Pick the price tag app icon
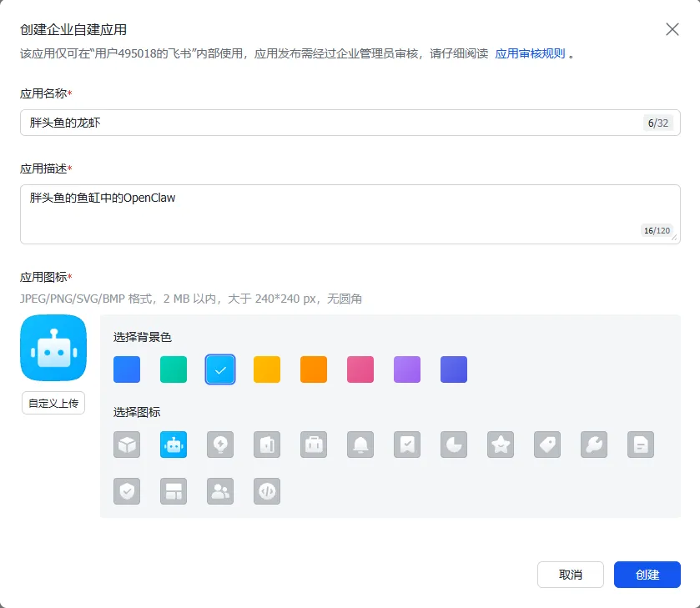The image size is (700, 608). (x=547, y=445)
